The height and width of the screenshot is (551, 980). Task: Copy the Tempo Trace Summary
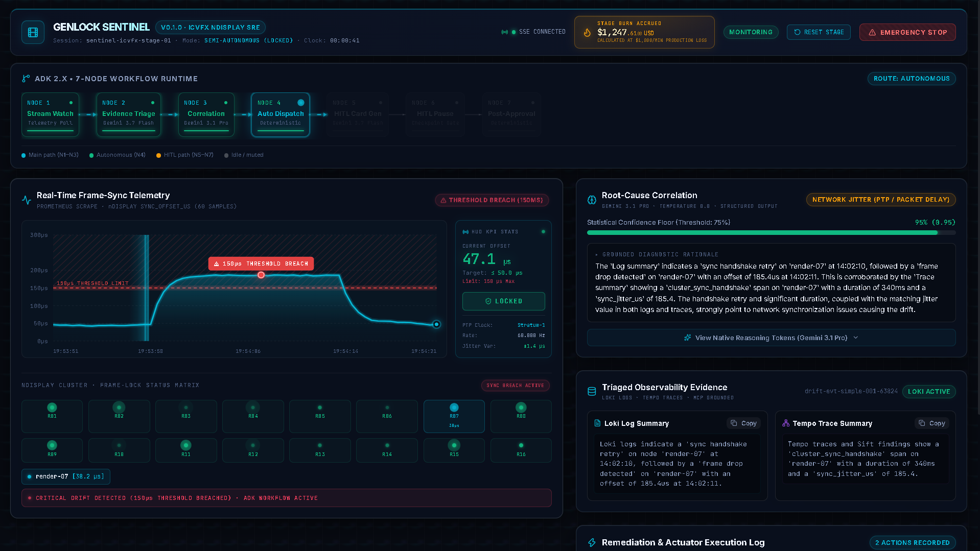click(x=931, y=423)
